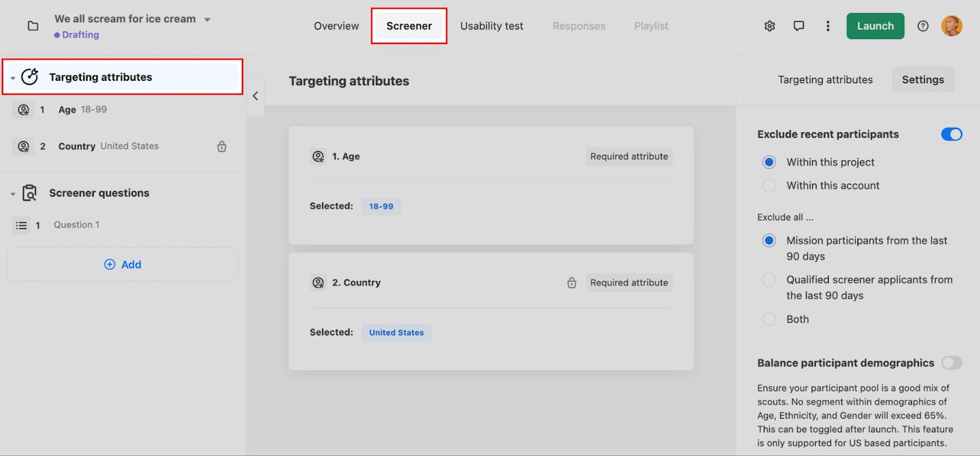Collapse the Screener questions section
Viewport: 980px width, 456px height.
coord(13,194)
